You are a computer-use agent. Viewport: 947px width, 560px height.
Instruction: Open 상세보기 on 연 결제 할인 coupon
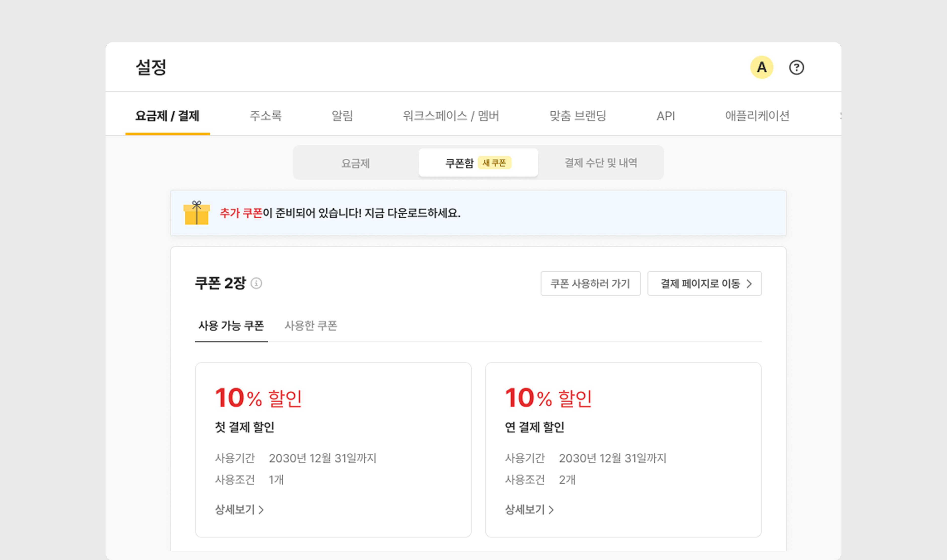(x=529, y=509)
